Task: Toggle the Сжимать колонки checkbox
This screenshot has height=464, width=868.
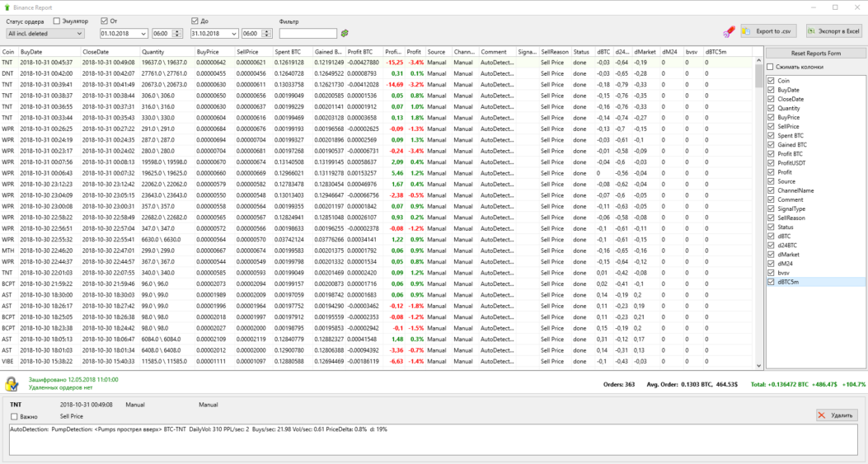Action: tap(770, 67)
